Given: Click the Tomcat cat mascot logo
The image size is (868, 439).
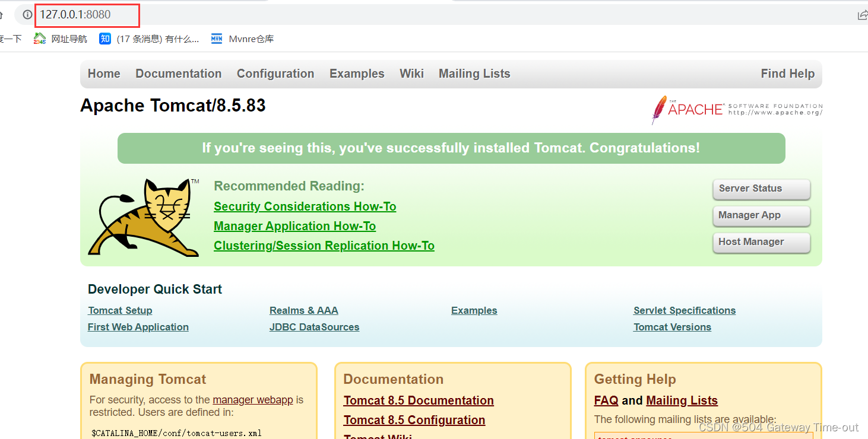Looking at the screenshot, I should (144, 218).
